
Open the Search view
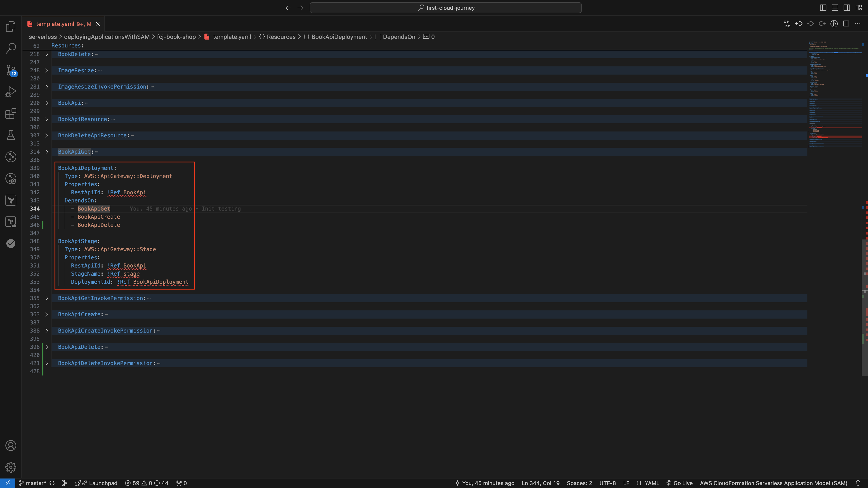[x=11, y=48]
